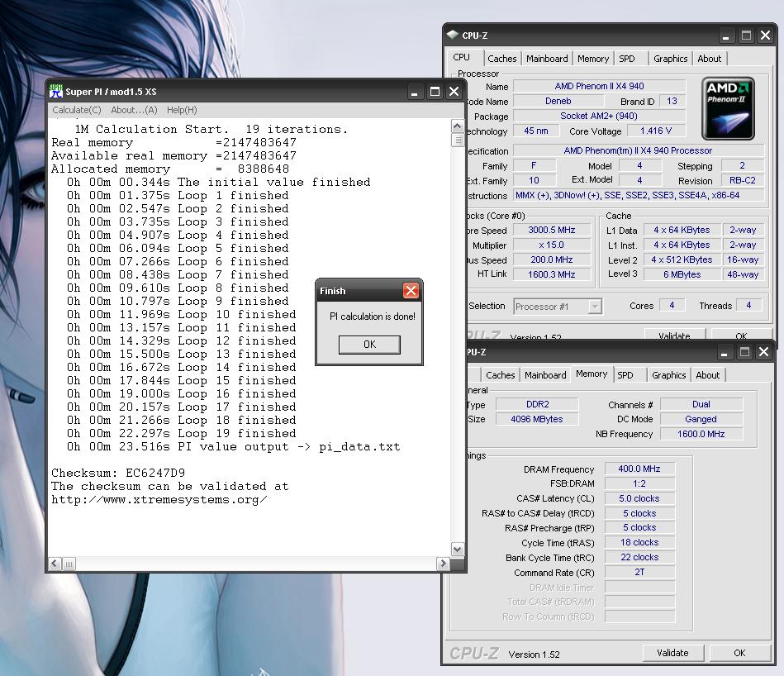
Task: Open the Calculate(C) menu in Super PI
Action: tap(77, 110)
